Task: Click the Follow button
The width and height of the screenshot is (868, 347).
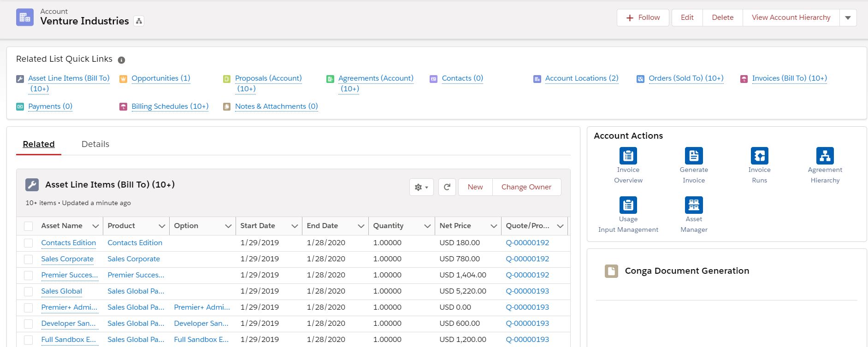Action: coord(643,18)
